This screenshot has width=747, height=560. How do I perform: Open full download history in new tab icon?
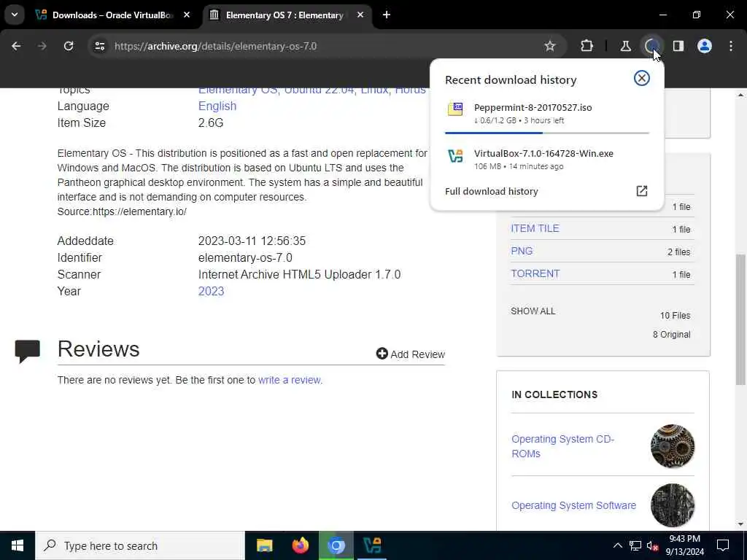click(x=642, y=191)
